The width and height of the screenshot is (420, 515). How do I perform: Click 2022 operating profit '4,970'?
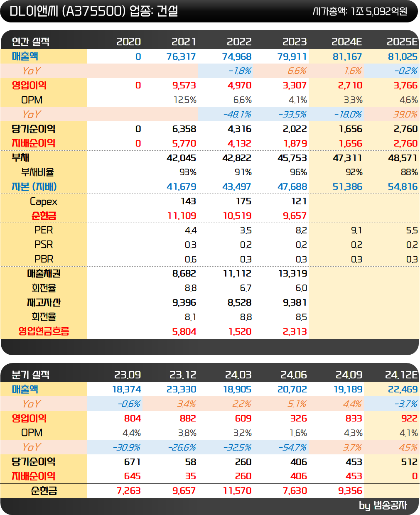[240, 86]
